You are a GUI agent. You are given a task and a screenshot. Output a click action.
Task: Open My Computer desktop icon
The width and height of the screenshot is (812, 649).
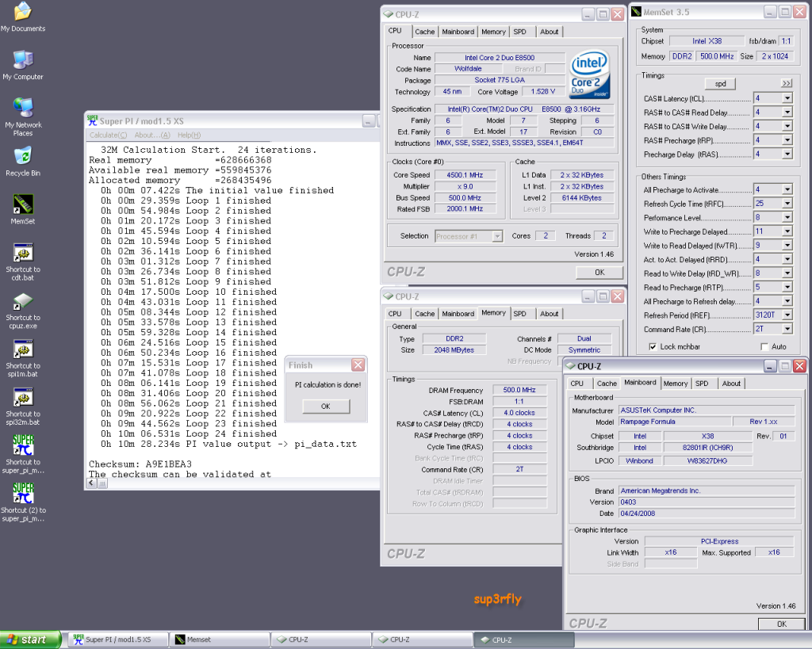[x=23, y=65]
